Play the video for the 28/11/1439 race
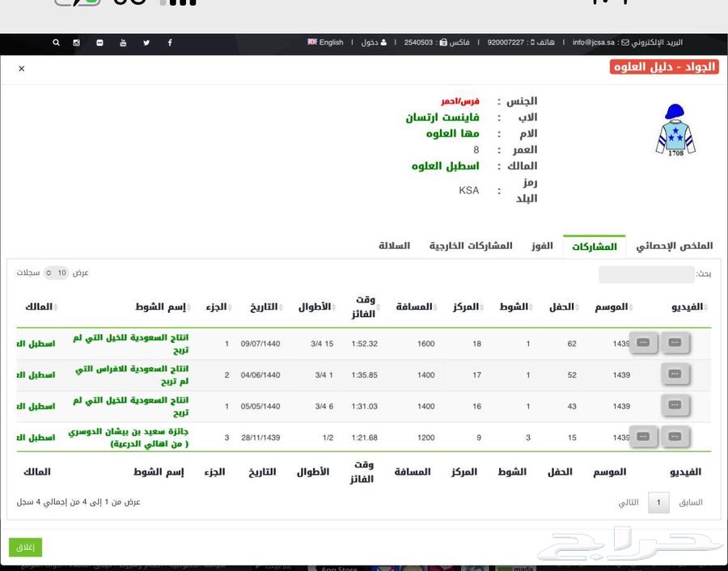The image size is (728, 571). 675,437
